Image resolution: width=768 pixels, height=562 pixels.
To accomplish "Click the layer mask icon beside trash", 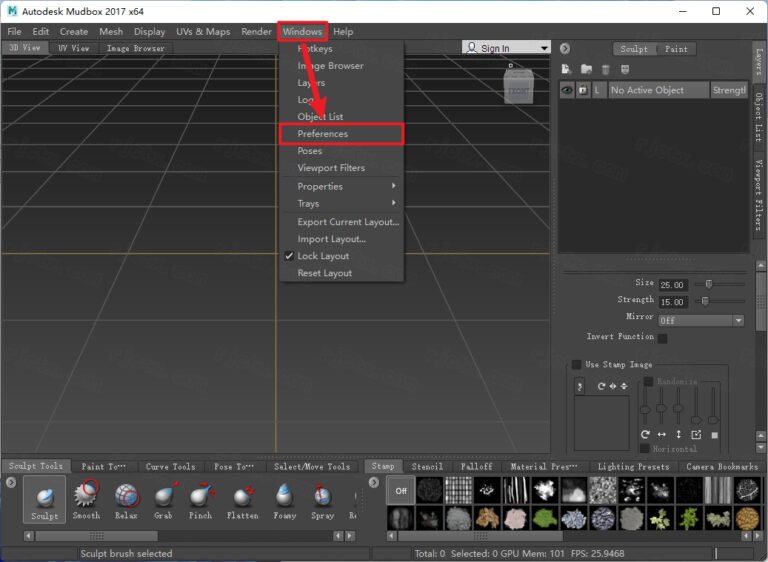I will [625, 70].
